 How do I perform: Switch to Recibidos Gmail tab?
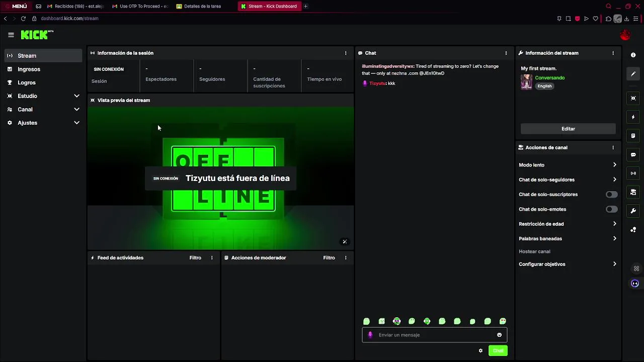tap(75, 6)
